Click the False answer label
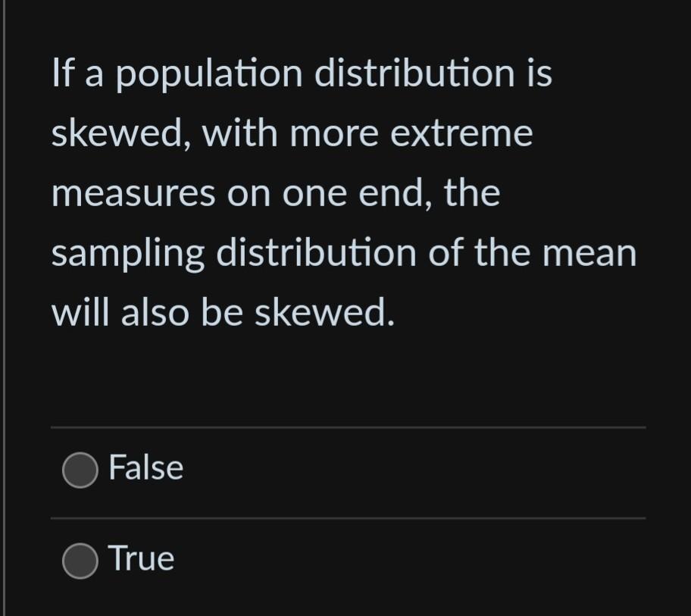This screenshot has height=616, width=691. [145, 467]
